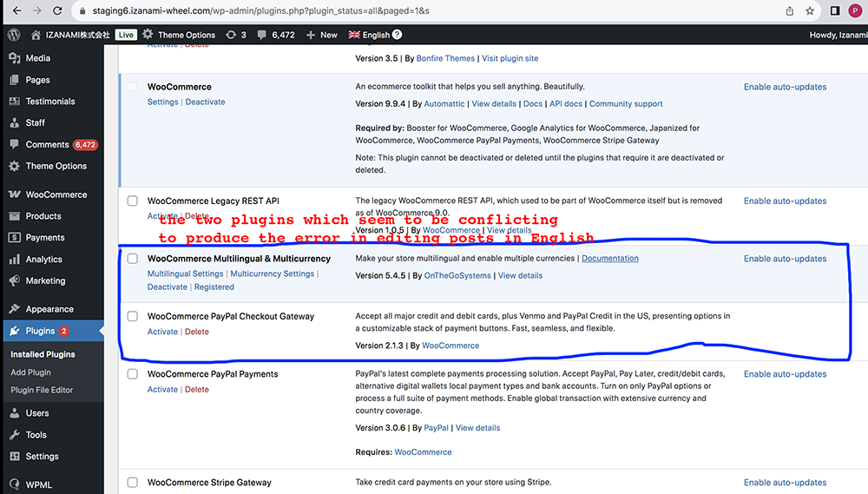The width and height of the screenshot is (868, 494).
Task: Deactivate WooCommerce Multilingual & Multicurrency
Action: 168,287
